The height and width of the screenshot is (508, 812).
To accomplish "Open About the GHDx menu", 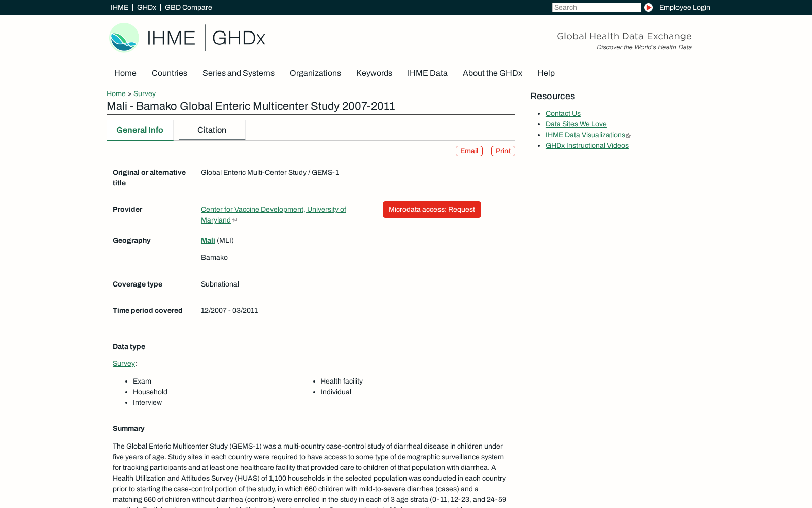I will coord(492,73).
